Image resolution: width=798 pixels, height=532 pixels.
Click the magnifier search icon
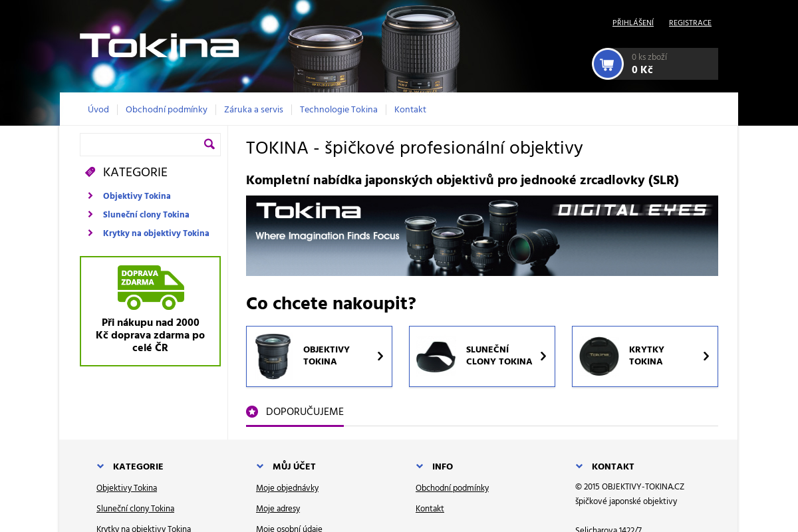coord(209,144)
